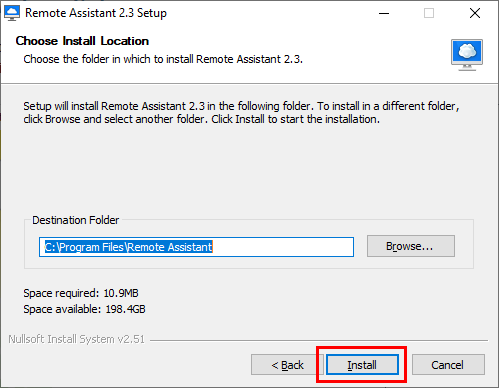Click the "Destination Folder" group label

point(76,220)
